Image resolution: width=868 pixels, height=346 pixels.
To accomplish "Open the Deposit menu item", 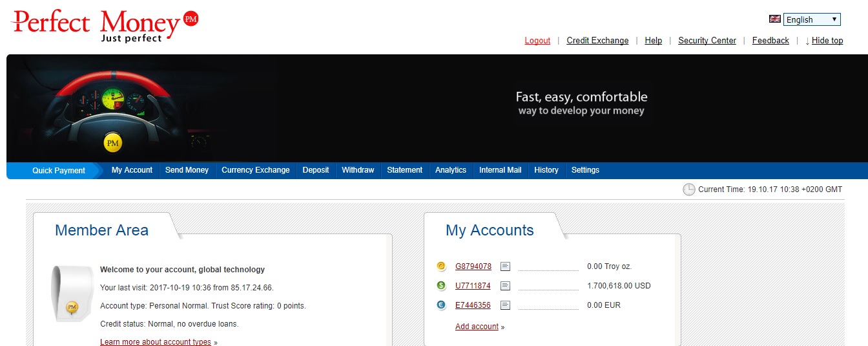I will pyautogui.click(x=316, y=170).
